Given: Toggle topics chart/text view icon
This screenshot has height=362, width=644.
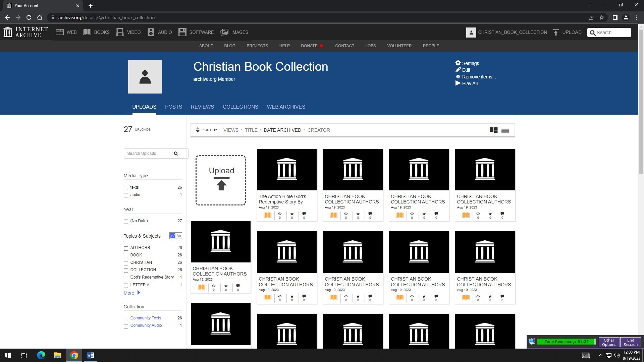Looking at the screenshot, I should click(x=176, y=236).
